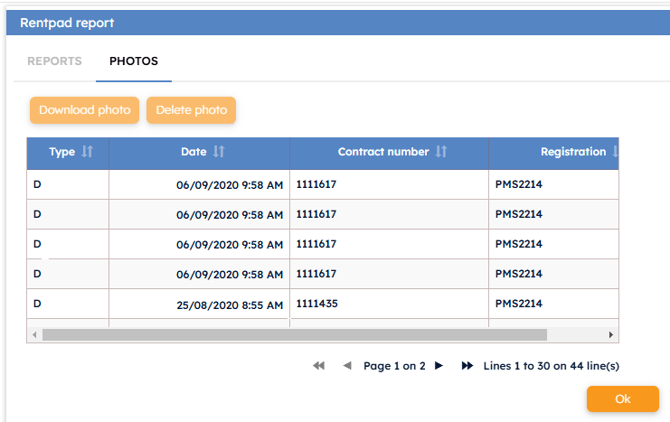Go to previous page arrow
This screenshot has width=670, height=422.
tap(347, 366)
